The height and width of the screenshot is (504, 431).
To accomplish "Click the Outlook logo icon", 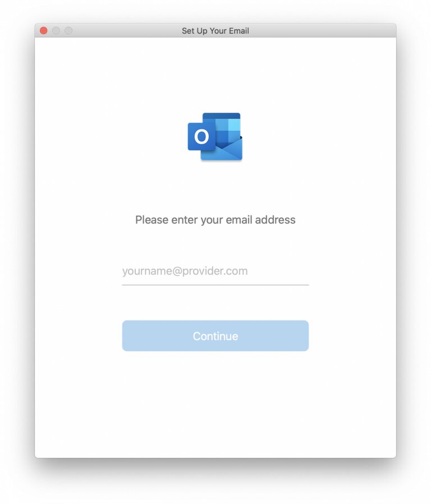I will point(215,136).
